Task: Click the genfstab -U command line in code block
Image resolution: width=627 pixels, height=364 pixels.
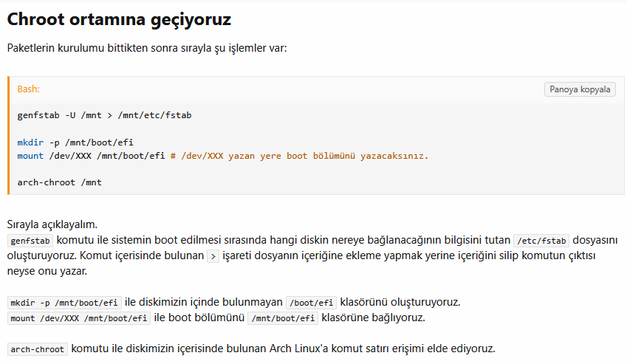Action: pyautogui.click(x=104, y=115)
